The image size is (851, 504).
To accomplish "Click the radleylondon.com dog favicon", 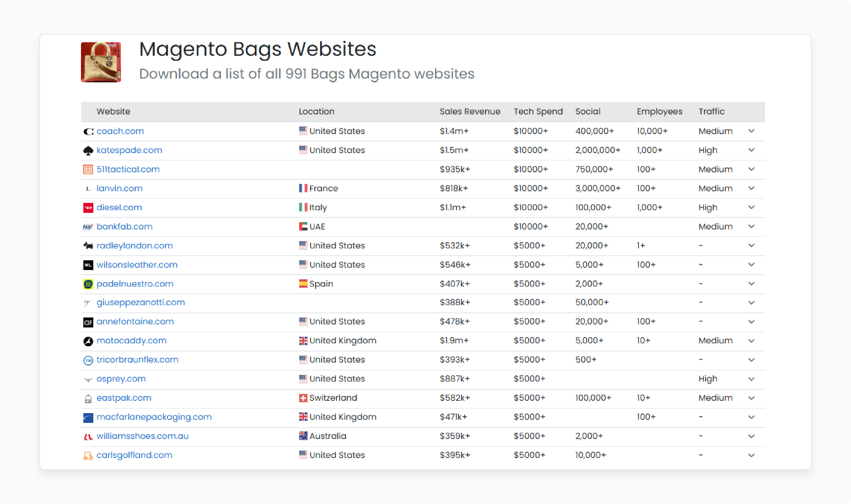I will (x=88, y=246).
